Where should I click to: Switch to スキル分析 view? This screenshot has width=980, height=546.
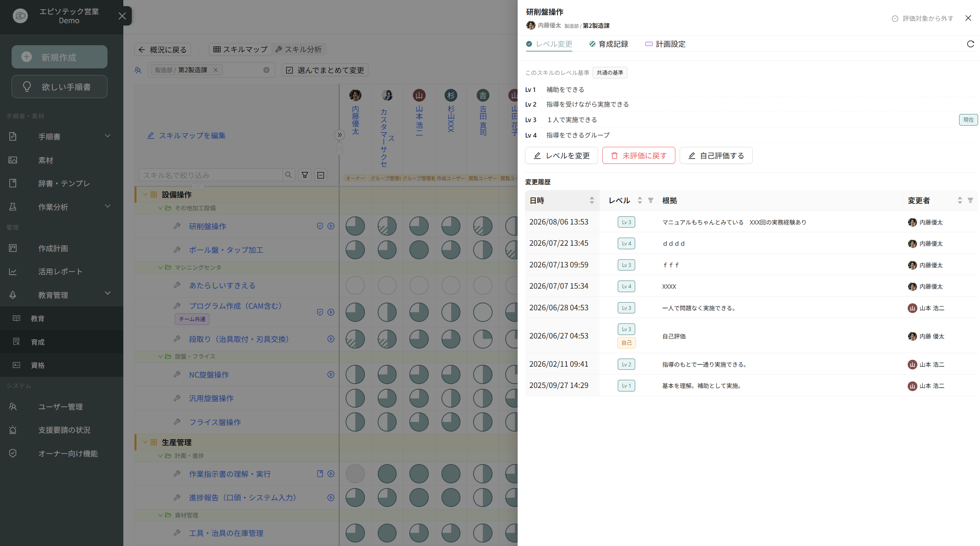[x=299, y=49]
